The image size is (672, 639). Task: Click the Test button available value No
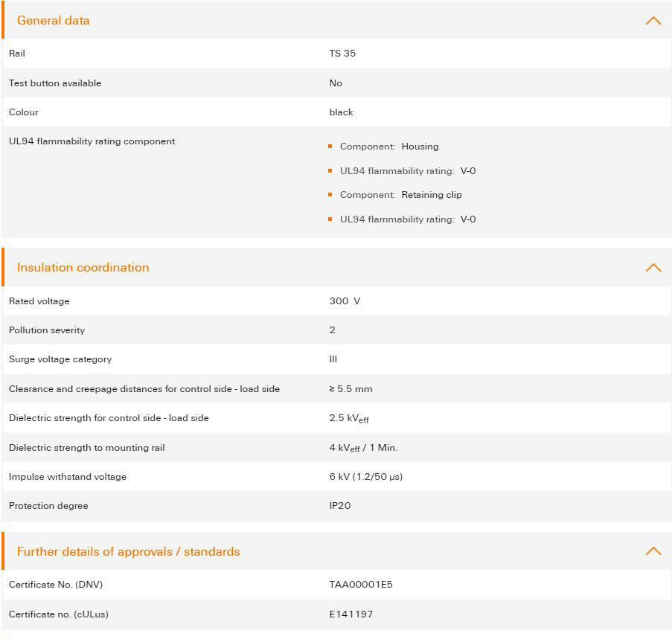336,83
